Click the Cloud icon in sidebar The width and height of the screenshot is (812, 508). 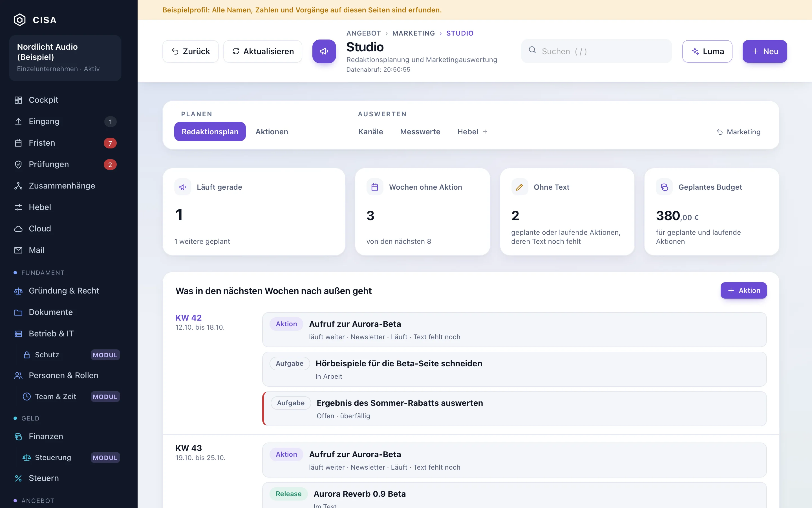pos(18,229)
